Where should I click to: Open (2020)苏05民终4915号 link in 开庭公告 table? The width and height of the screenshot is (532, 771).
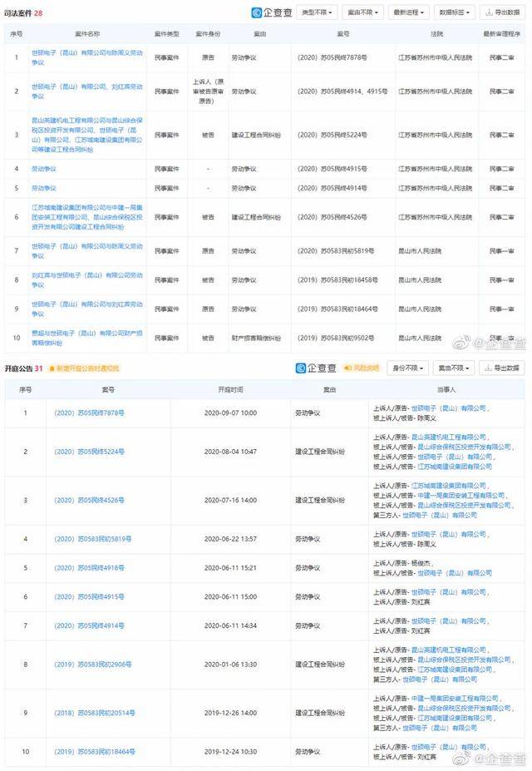[x=89, y=597]
